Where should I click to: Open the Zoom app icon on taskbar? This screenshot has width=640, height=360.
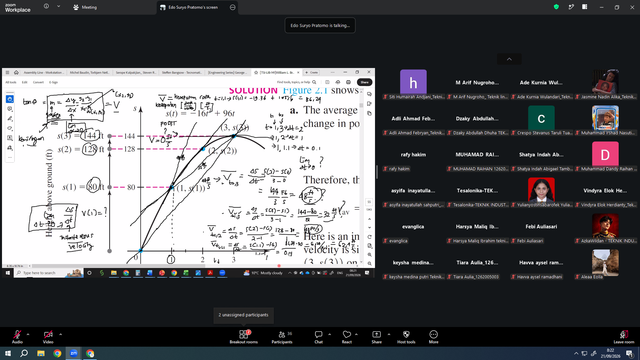(73, 353)
